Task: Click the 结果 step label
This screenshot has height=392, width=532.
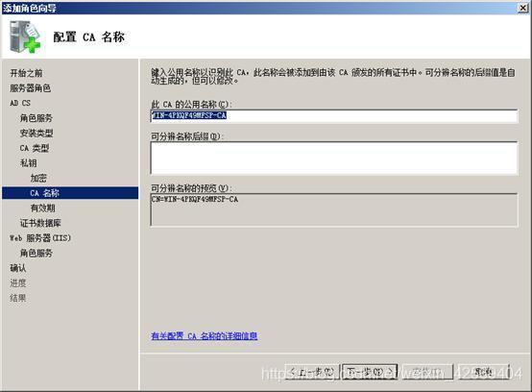Action: click(18, 298)
